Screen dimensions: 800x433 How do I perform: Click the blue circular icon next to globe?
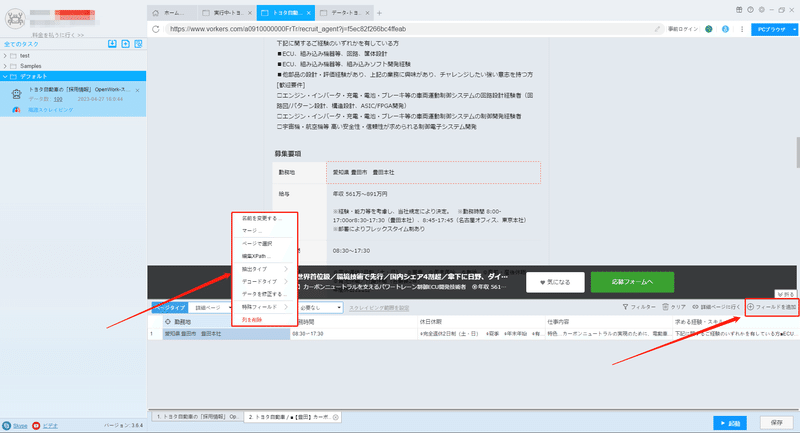coord(725,29)
